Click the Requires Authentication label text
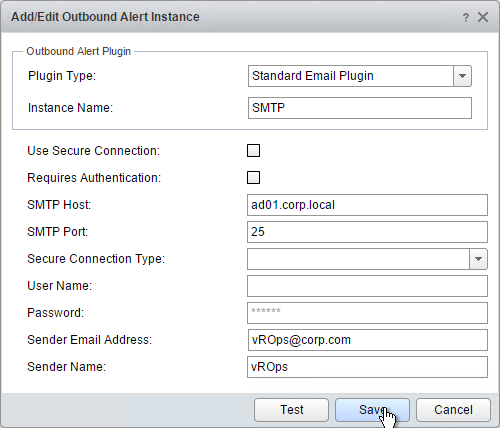Viewport: 500px width, 428px height. click(94, 178)
